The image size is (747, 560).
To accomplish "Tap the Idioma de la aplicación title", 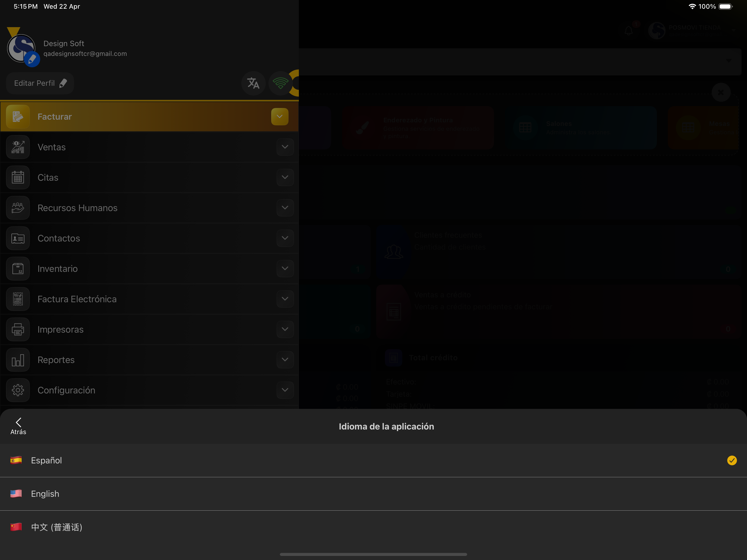I will (386, 426).
